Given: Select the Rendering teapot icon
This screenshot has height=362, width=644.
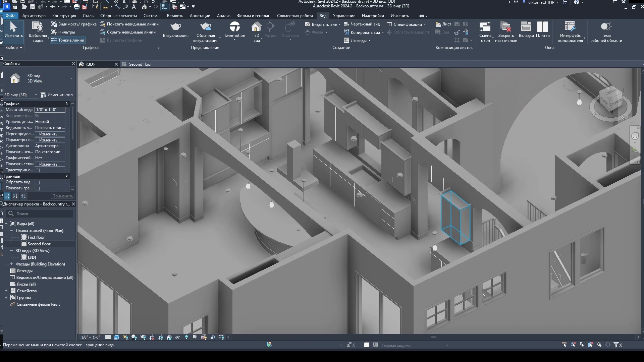Looking at the screenshot, I should (x=176, y=27).
